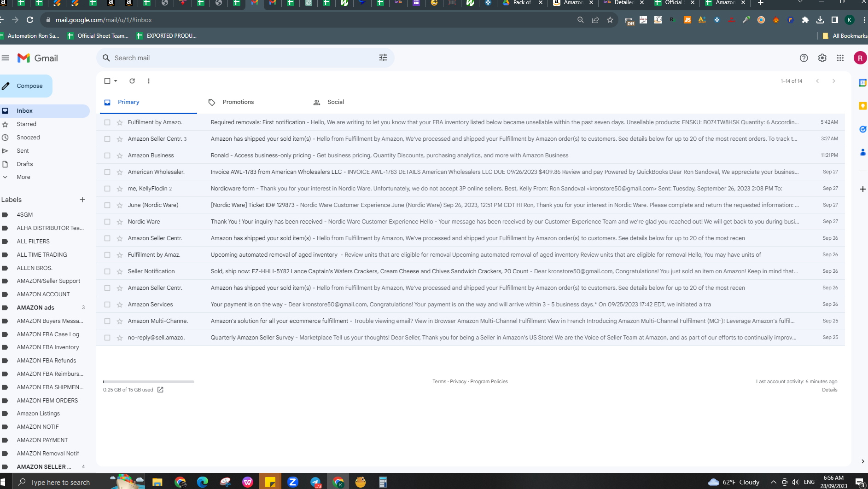Open Google Keep side panel icon
The image size is (868, 489).
point(862,106)
